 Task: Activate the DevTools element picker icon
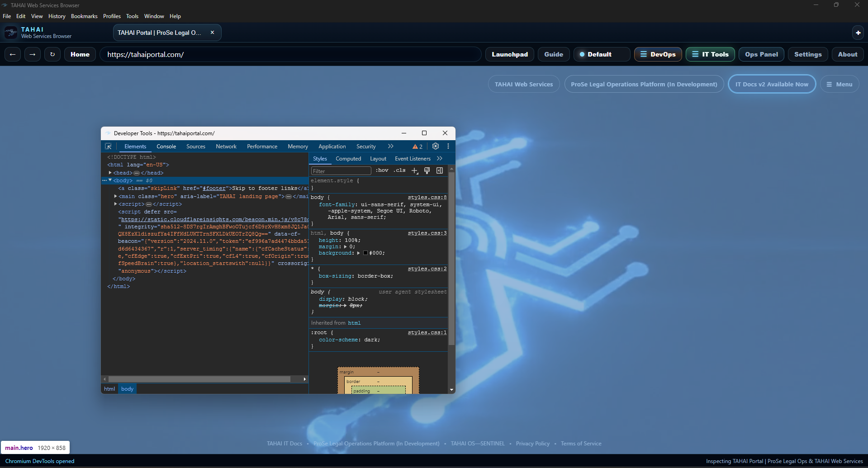tap(108, 147)
